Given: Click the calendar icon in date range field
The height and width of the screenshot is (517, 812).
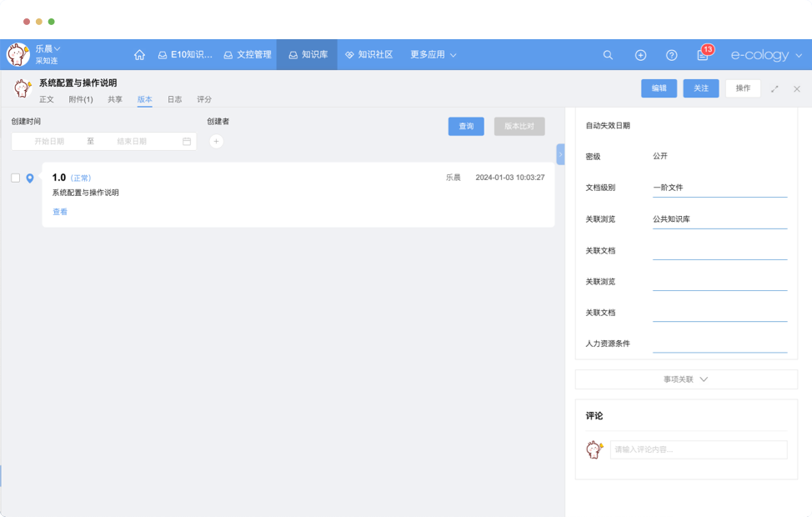Looking at the screenshot, I should coord(187,142).
